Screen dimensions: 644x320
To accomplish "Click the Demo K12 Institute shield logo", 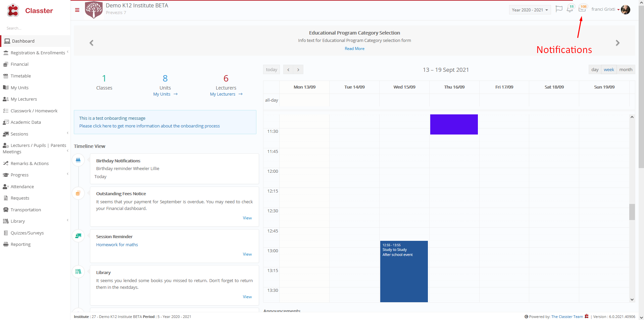I will pyautogui.click(x=94, y=10).
